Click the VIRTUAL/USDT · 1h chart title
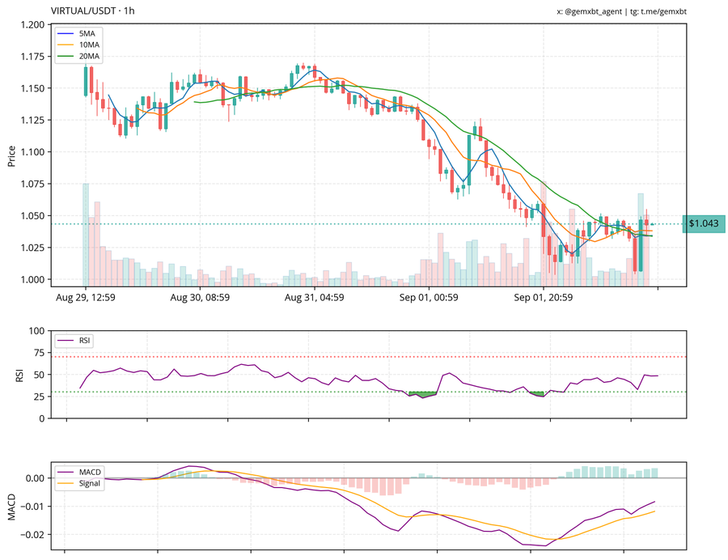The image size is (728, 560). click(93, 11)
